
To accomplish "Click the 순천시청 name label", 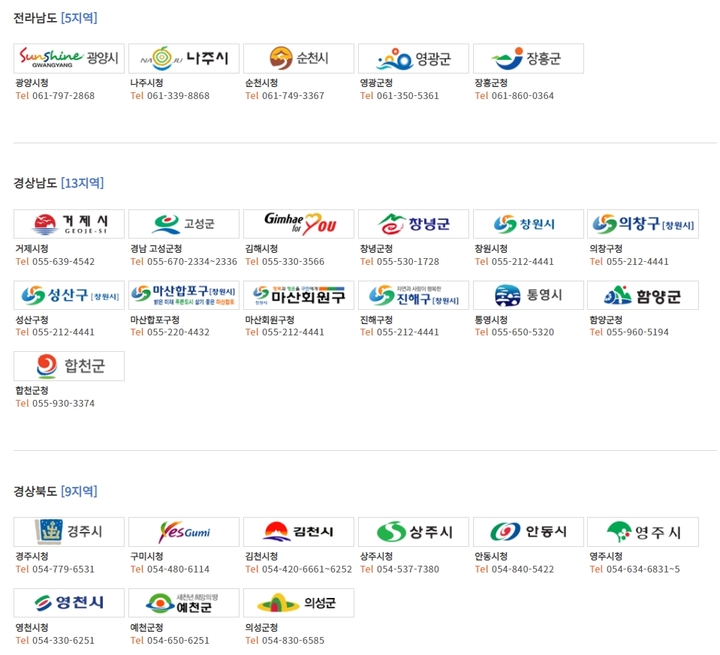I will 261,83.
